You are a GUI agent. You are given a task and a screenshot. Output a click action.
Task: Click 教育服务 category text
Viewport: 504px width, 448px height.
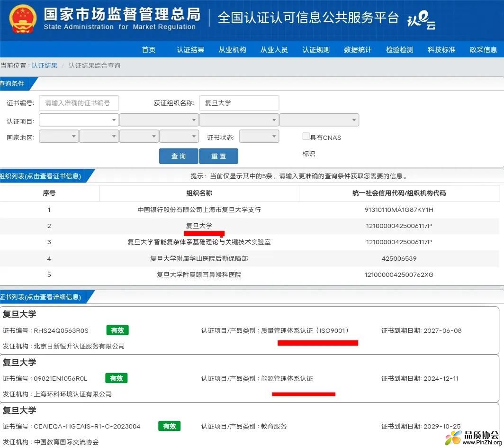pyautogui.click(x=273, y=427)
